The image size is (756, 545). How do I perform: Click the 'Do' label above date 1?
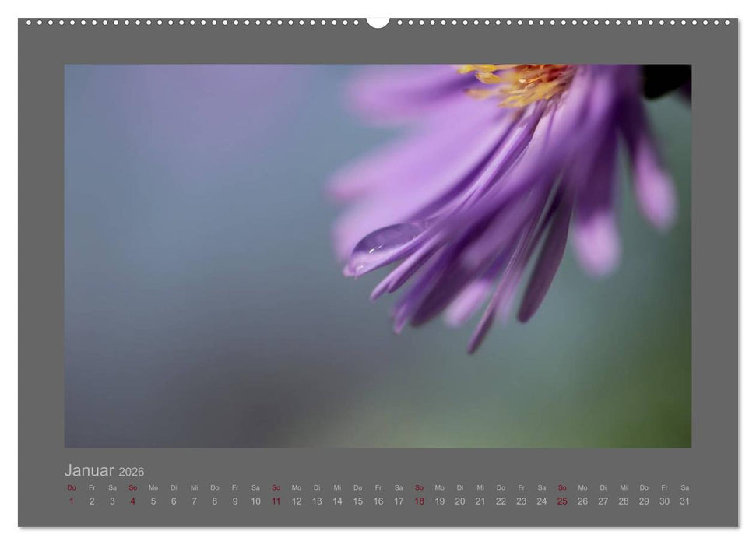pyautogui.click(x=72, y=488)
